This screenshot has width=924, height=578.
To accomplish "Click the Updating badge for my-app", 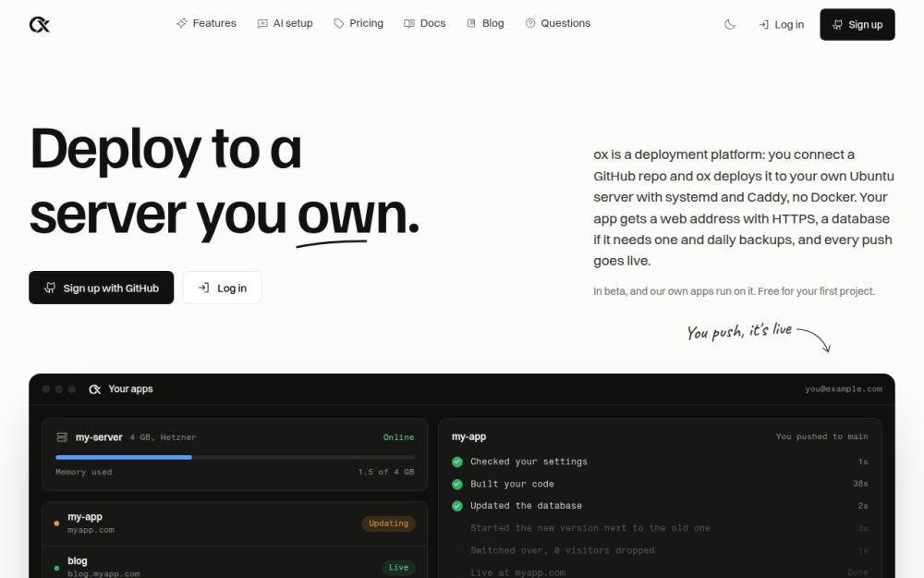I will 388,523.
